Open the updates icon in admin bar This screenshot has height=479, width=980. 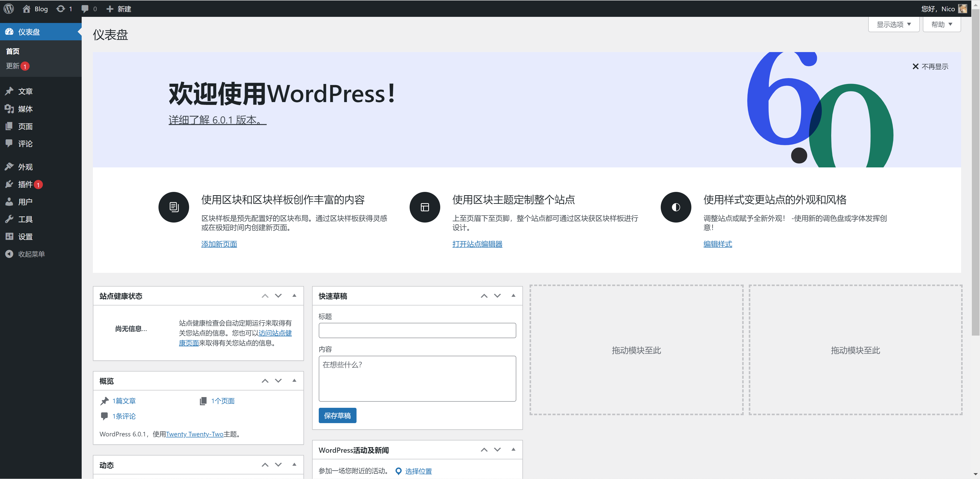click(61, 9)
